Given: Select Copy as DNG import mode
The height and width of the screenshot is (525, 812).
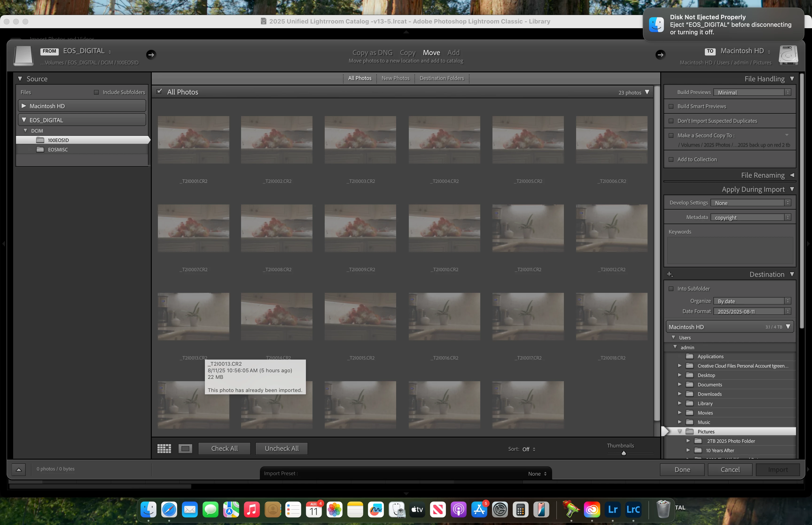Looking at the screenshot, I should click(x=372, y=52).
